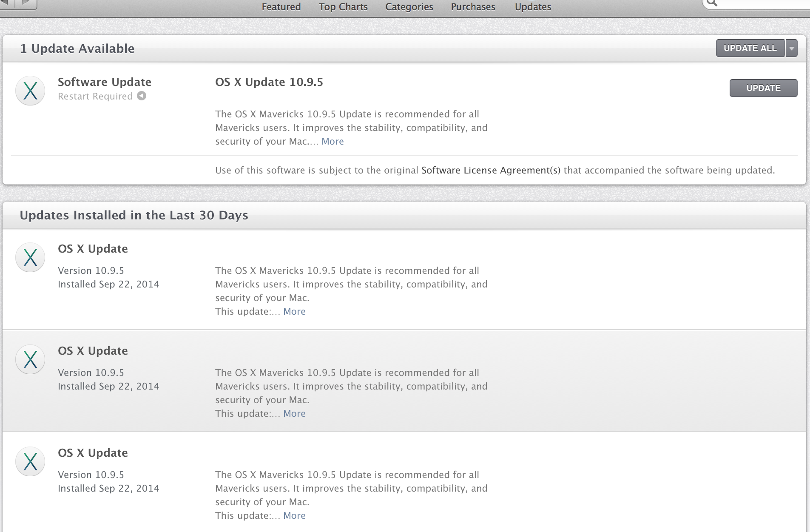Select the Updates tab
The height and width of the screenshot is (532, 810).
click(x=533, y=7)
